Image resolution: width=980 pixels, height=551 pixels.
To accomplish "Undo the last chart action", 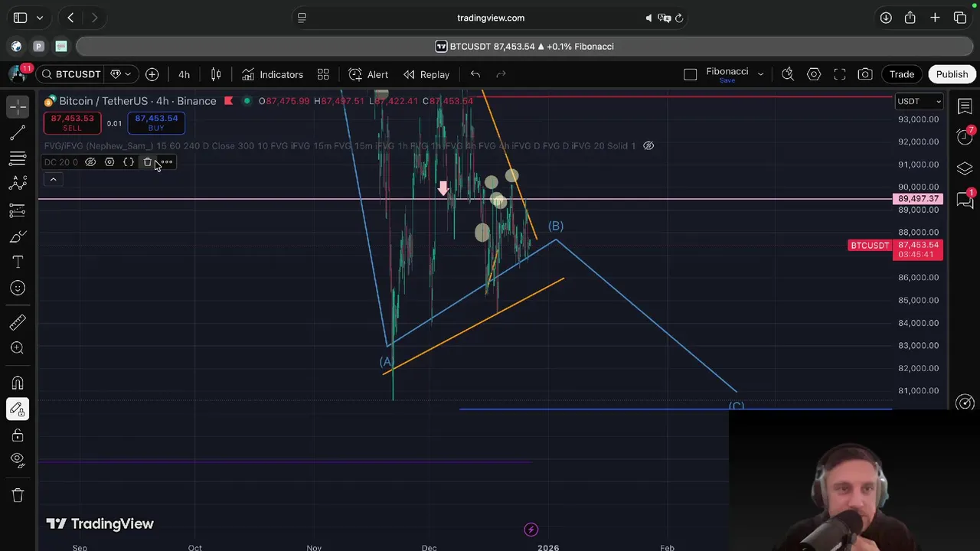I will pos(475,74).
